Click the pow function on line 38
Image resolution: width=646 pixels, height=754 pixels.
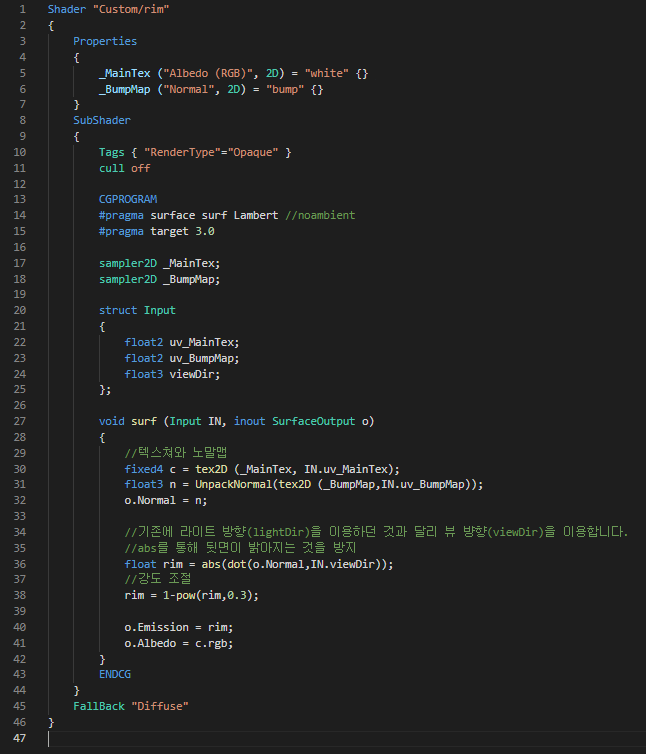click(185, 595)
